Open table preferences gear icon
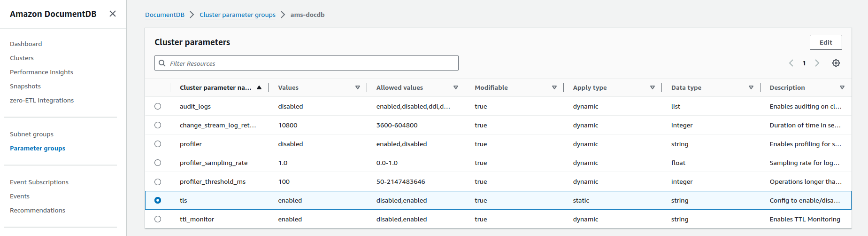The width and height of the screenshot is (868, 236). point(836,63)
